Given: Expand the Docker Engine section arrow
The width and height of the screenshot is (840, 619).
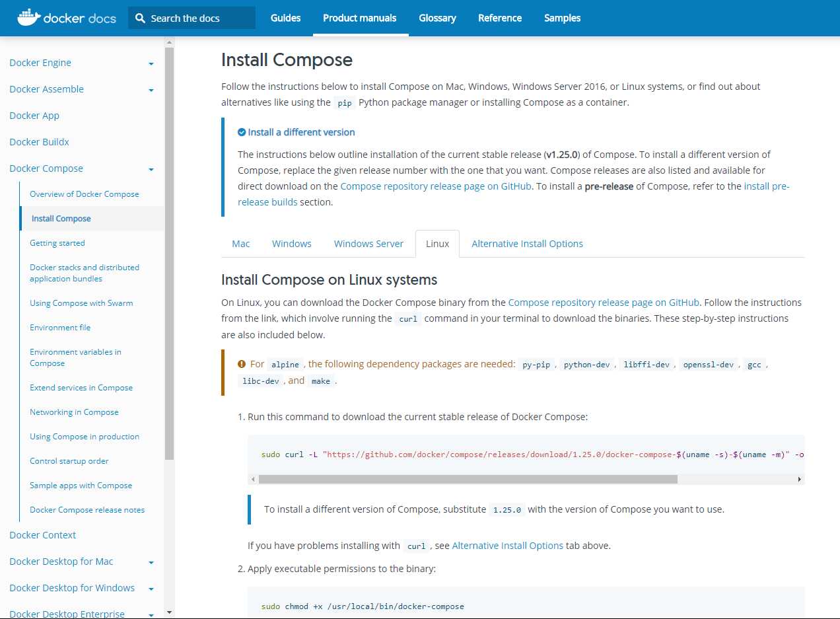Looking at the screenshot, I should click(151, 64).
